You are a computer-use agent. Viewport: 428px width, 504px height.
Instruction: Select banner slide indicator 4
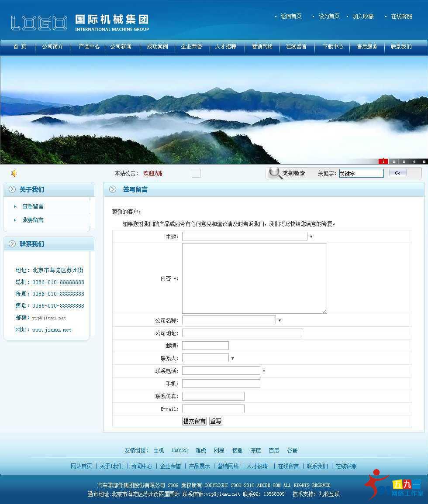414,161
